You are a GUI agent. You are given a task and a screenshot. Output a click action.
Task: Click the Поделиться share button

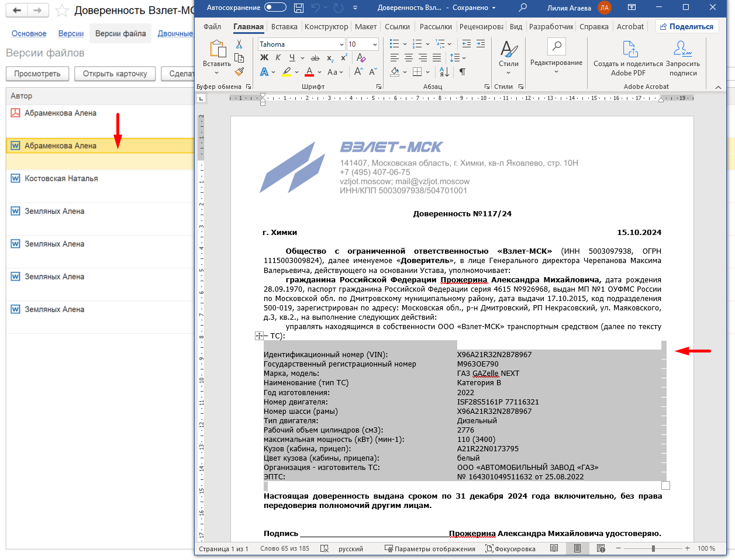click(687, 26)
